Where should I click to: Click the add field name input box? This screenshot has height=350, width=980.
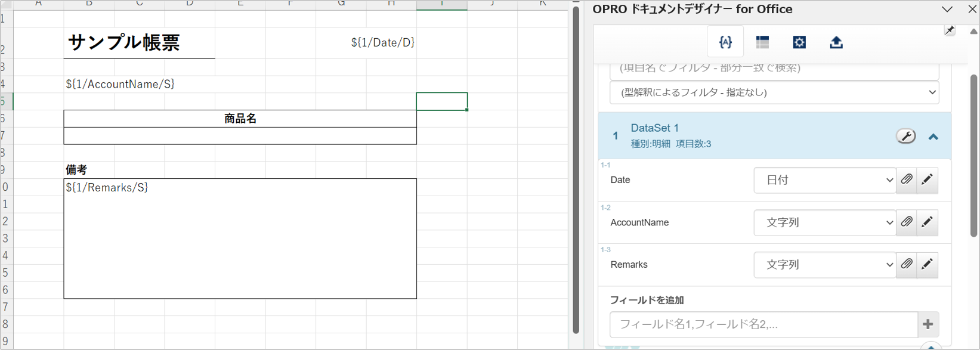click(763, 324)
